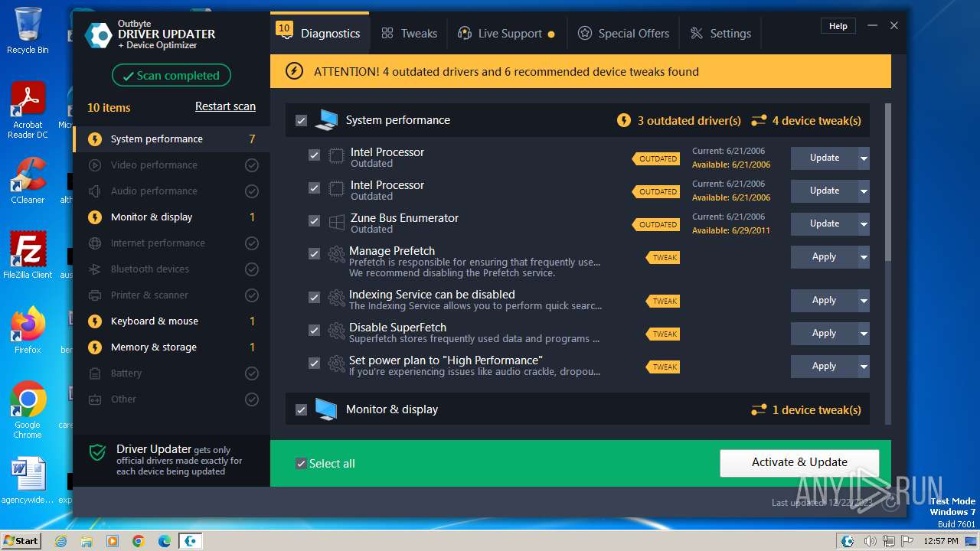Screen dimensions: 980x551
Task: Click the lightning icon beside Memory & storage
Action: [95, 347]
